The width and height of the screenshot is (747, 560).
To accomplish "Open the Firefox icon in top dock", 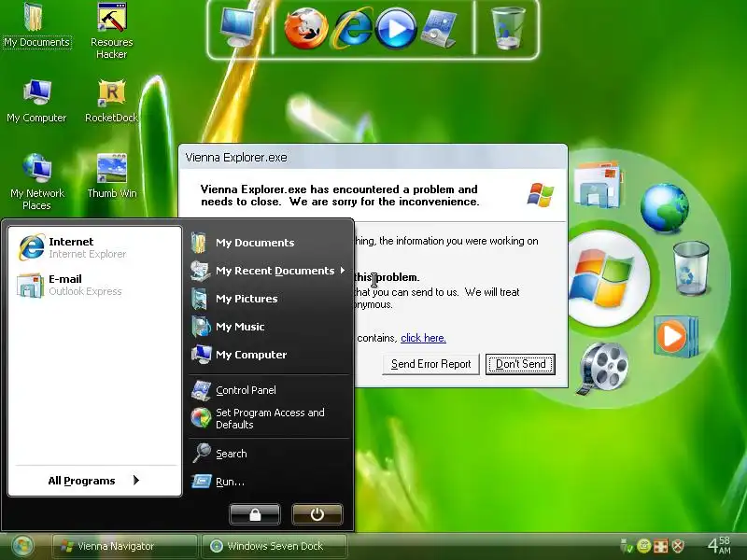I will [305, 29].
